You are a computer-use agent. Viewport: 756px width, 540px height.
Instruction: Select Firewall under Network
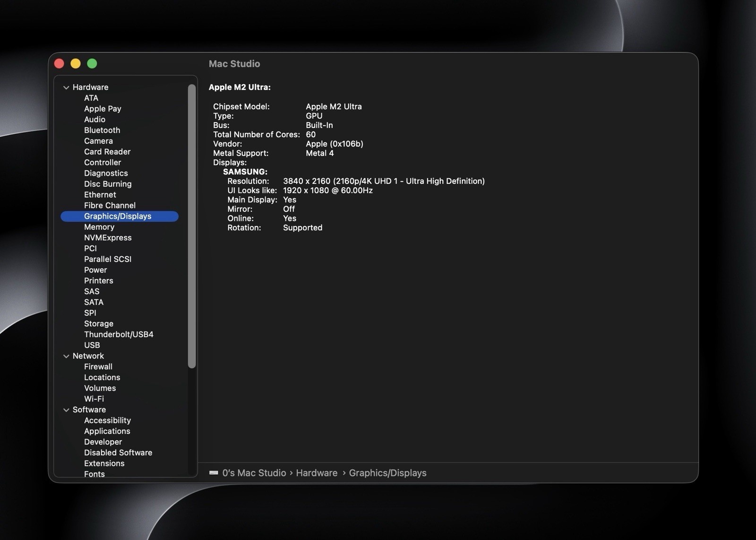(x=98, y=366)
